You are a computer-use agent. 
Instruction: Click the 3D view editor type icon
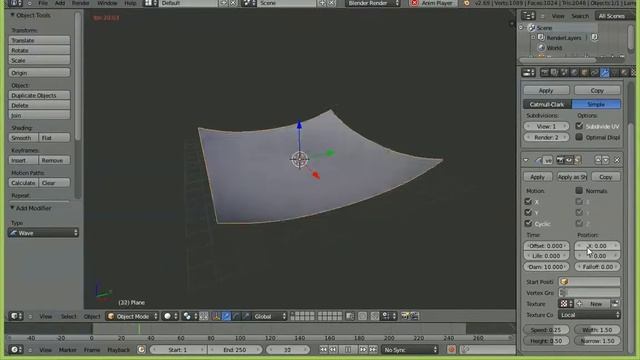[x=16, y=316]
